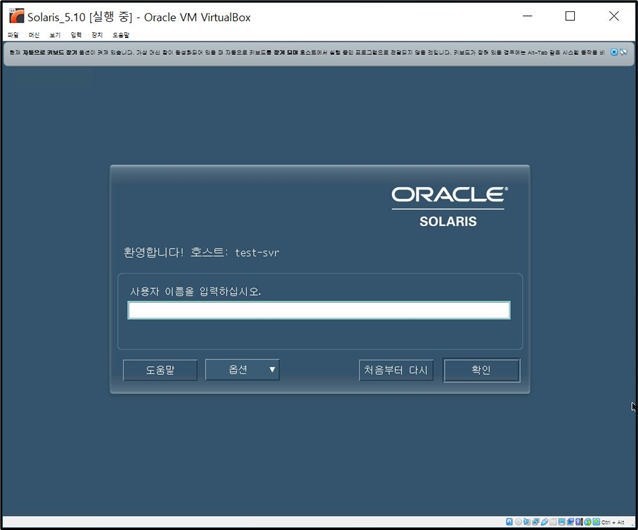Maximize the VirtualBox window
Image resolution: width=638 pixels, height=530 pixels.
(570, 16)
